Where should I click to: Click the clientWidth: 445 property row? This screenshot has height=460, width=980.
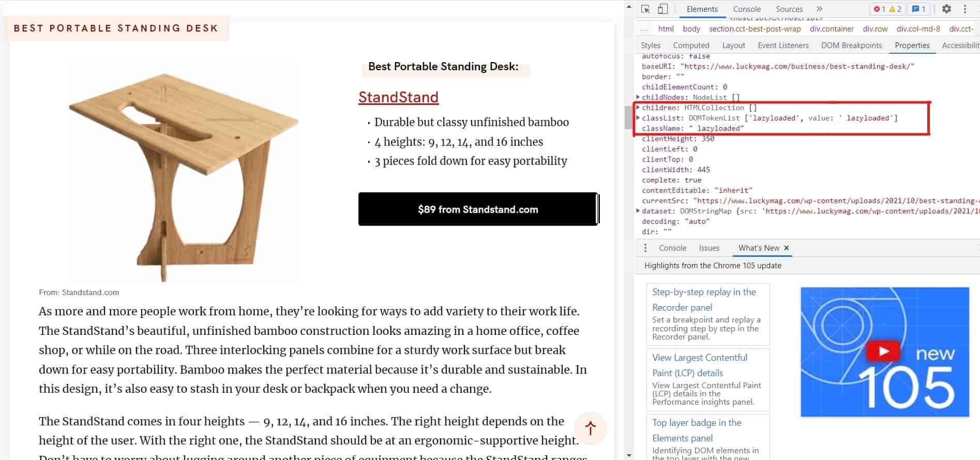click(x=676, y=170)
